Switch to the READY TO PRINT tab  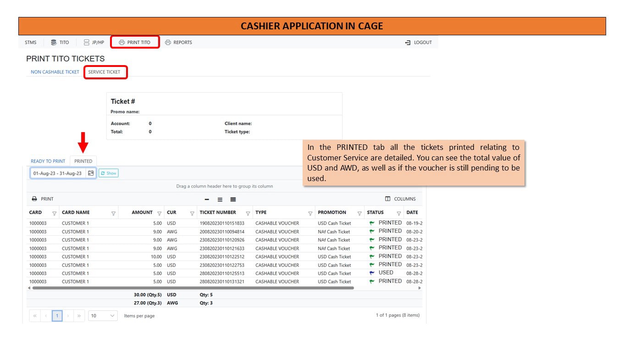point(48,161)
